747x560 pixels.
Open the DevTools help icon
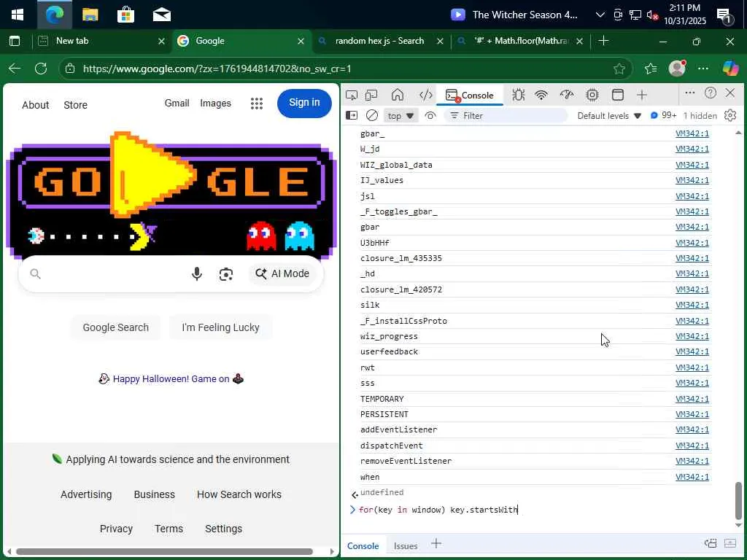click(711, 93)
